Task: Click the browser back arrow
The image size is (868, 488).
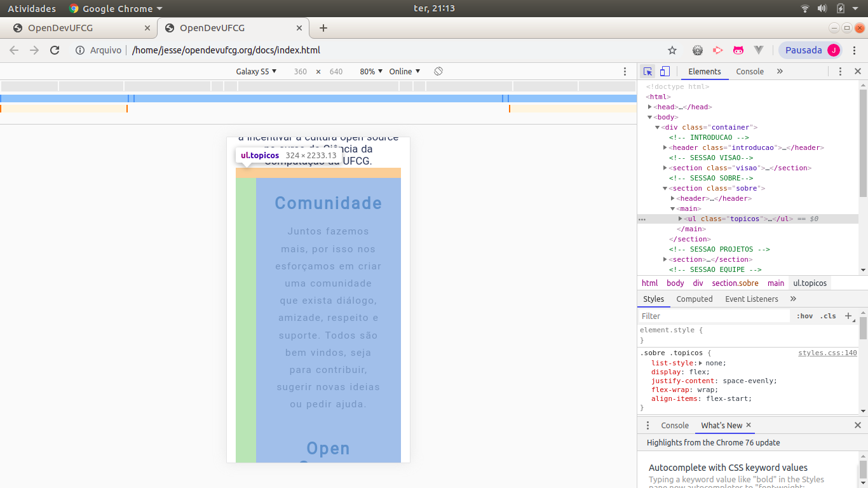Action: point(14,50)
